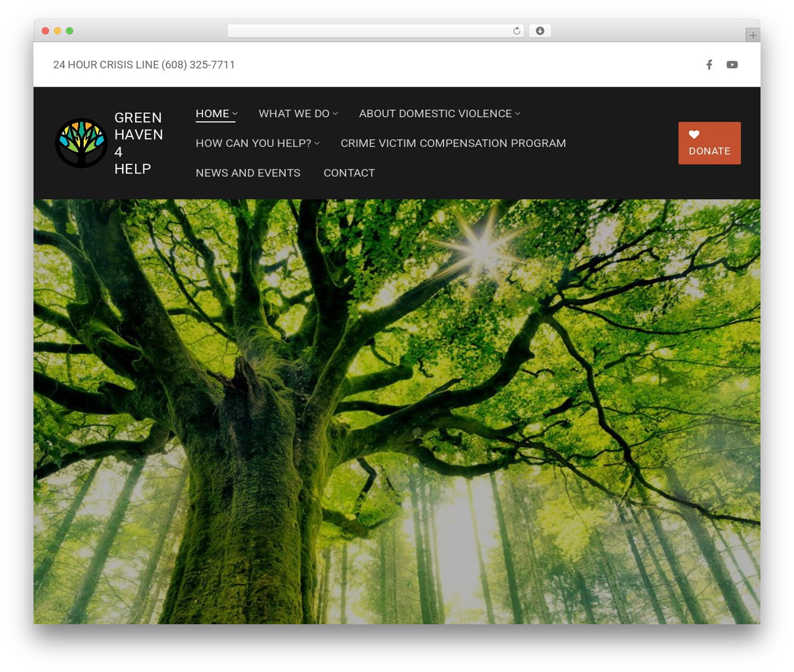Viewport: 794px width, 672px height.
Task: Click the browser download arrow icon
Action: [x=540, y=31]
